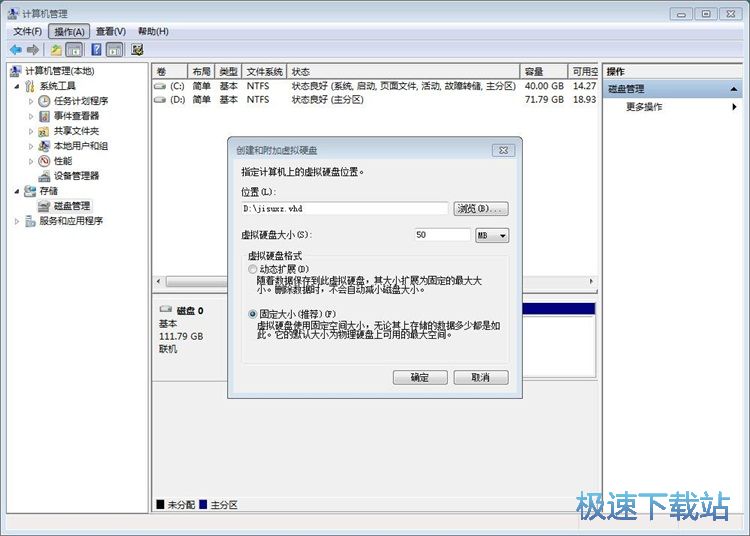Open the Help toolbar icon

(96, 49)
